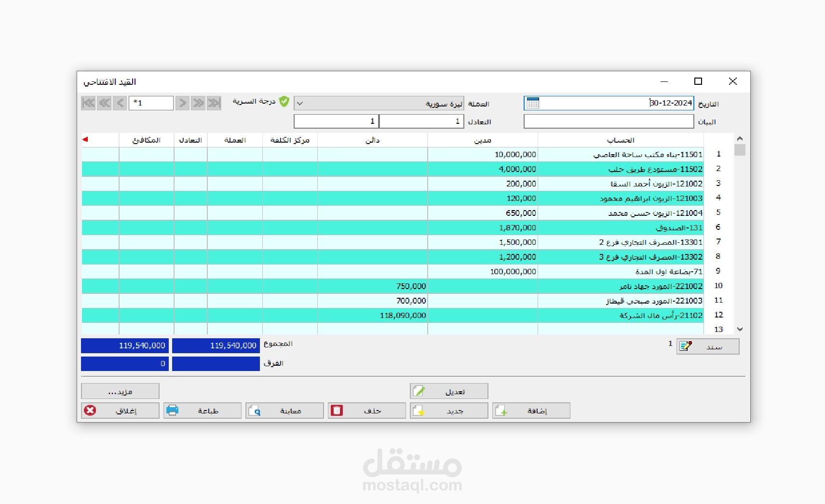Select account row 11502 مستودع طريق حلب
The height and width of the screenshot is (504, 825).
coord(621,169)
